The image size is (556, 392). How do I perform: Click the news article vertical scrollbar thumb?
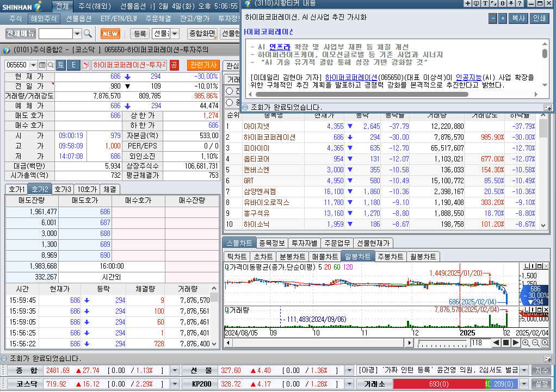[x=545, y=53]
